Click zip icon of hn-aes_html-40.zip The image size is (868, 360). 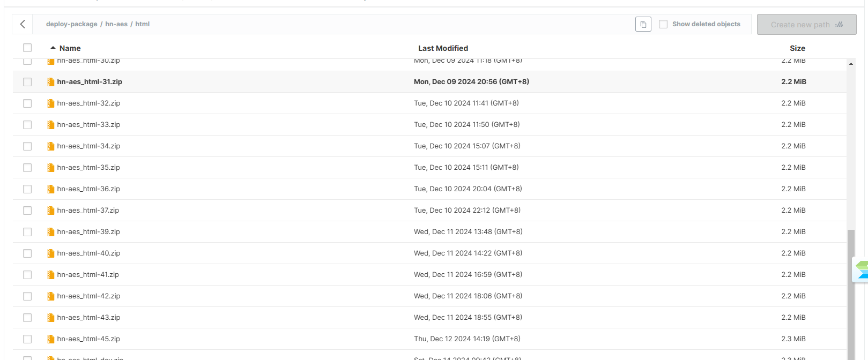coord(50,253)
